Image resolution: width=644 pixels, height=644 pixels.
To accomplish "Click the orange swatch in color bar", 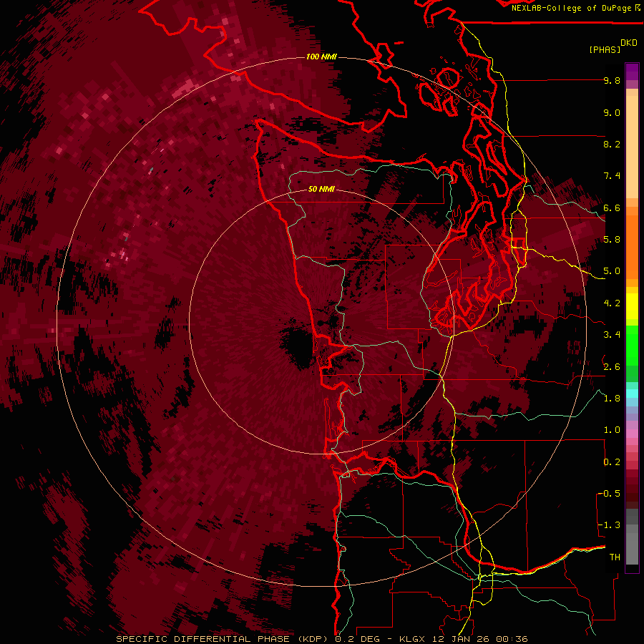I will (x=632, y=246).
